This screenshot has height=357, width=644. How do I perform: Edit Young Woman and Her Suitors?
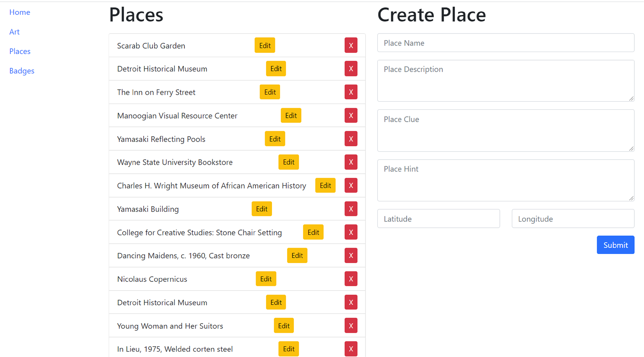click(x=283, y=325)
